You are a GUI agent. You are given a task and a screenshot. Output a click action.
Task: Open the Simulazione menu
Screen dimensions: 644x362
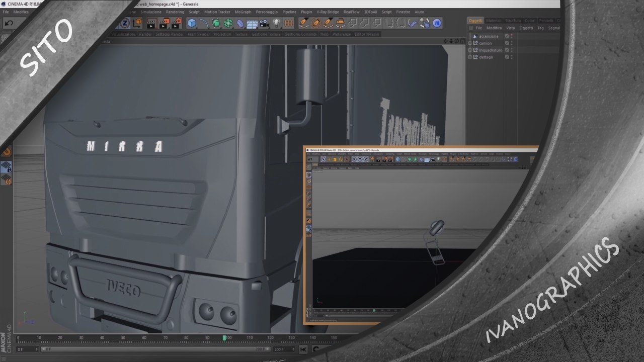(x=151, y=12)
